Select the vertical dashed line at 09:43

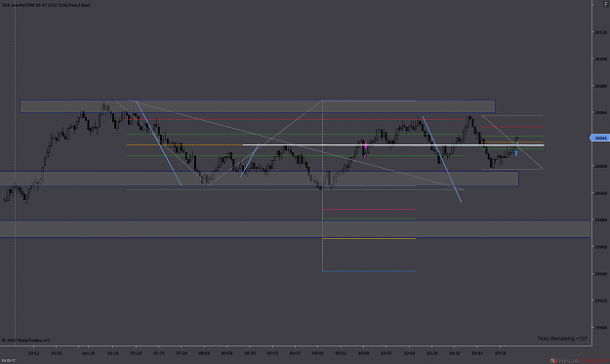(x=322, y=185)
